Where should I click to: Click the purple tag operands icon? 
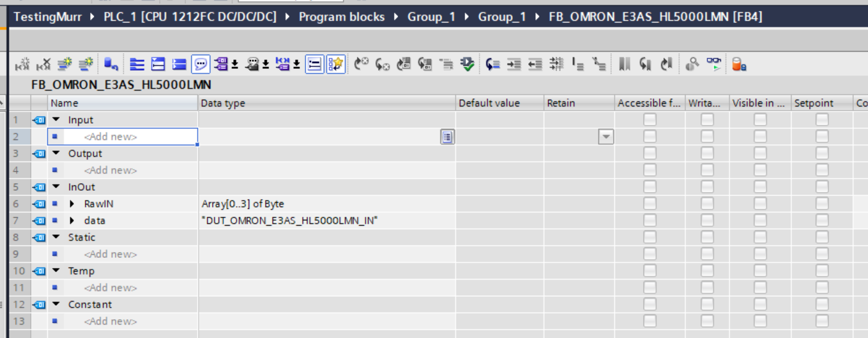pyautogui.click(x=221, y=64)
